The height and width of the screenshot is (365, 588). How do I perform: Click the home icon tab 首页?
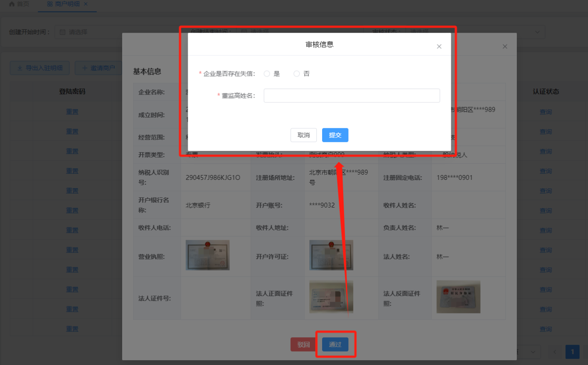[x=19, y=4]
